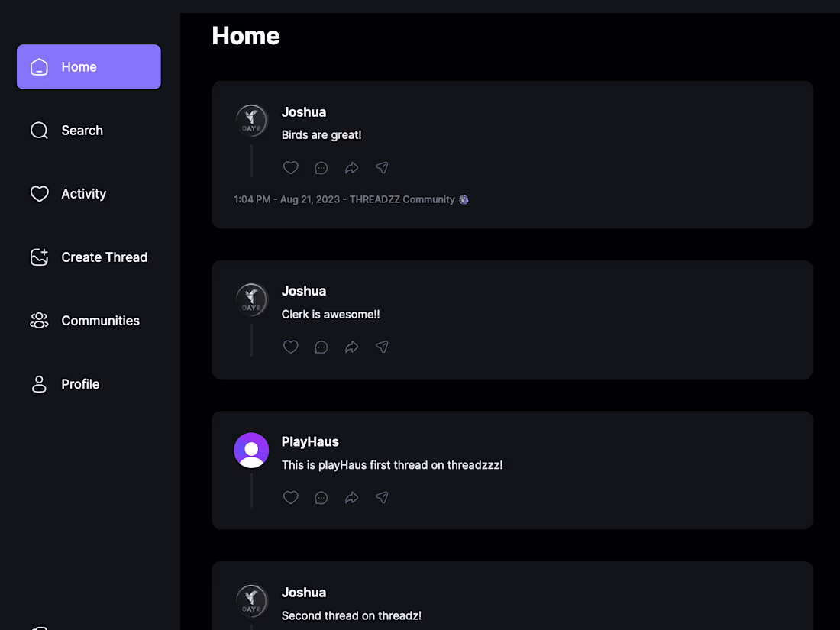Share the 'Clerk is awesome!!' thread

(382, 347)
